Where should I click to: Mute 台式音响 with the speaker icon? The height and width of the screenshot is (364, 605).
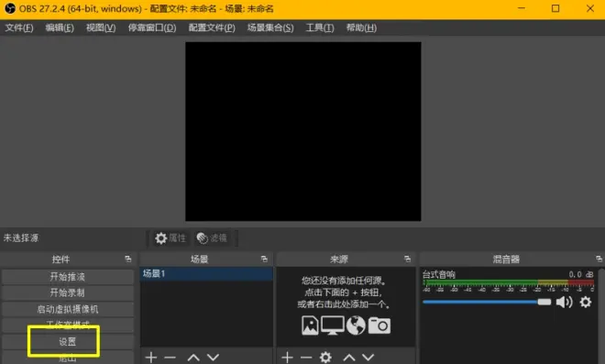point(564,302)
